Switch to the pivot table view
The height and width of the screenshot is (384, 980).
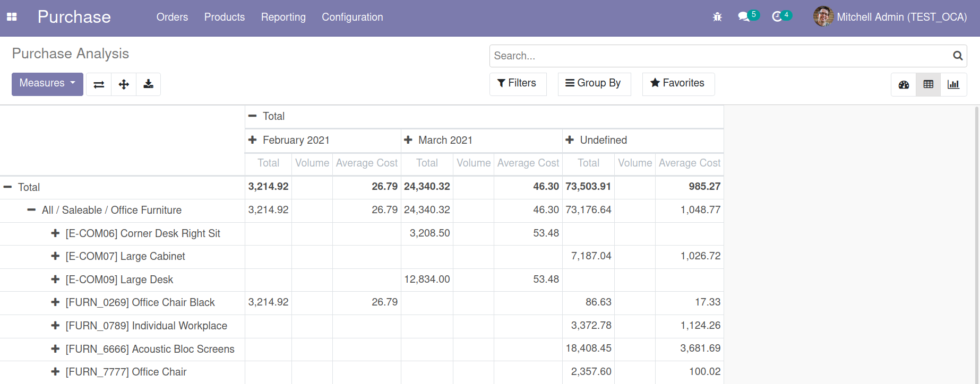click(x=928, y=84)
